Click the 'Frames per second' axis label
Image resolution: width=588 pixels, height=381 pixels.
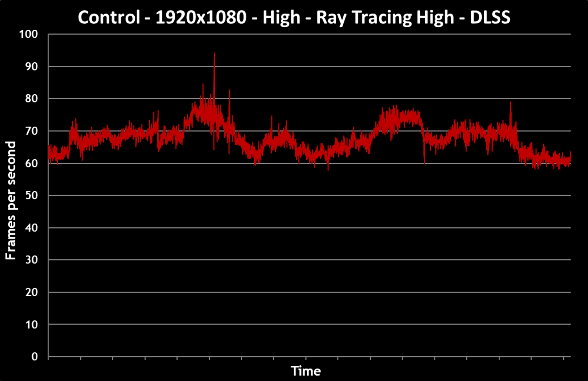[11, 200]
